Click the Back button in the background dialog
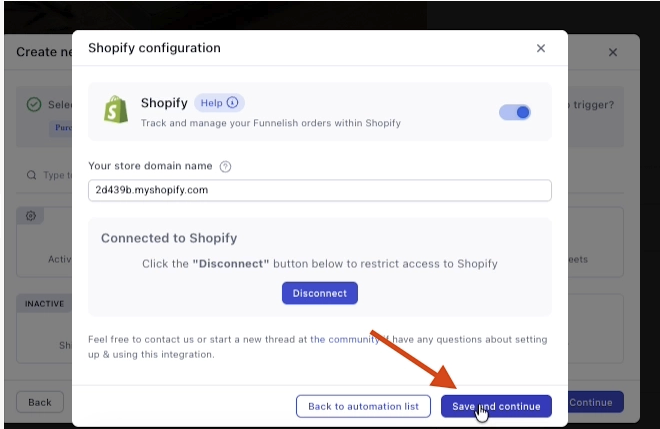The width and height of the screenshot is (660, 429). point(40,402)
